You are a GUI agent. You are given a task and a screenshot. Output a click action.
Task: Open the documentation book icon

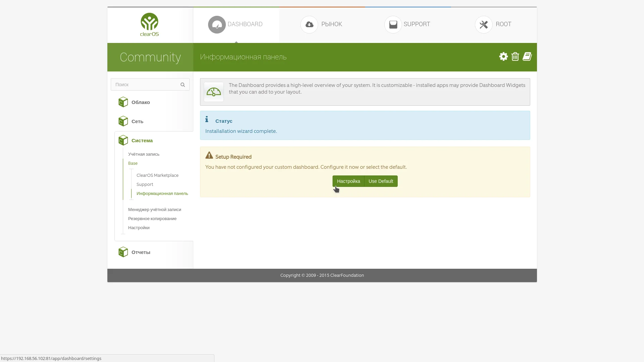(x=527, y=57)
